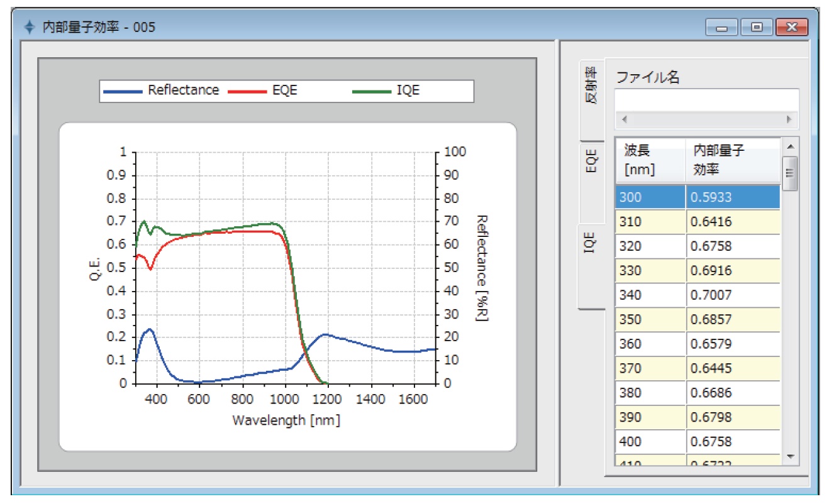
Task: Close the 内部量子効率 window
Action: pos(792,28)
